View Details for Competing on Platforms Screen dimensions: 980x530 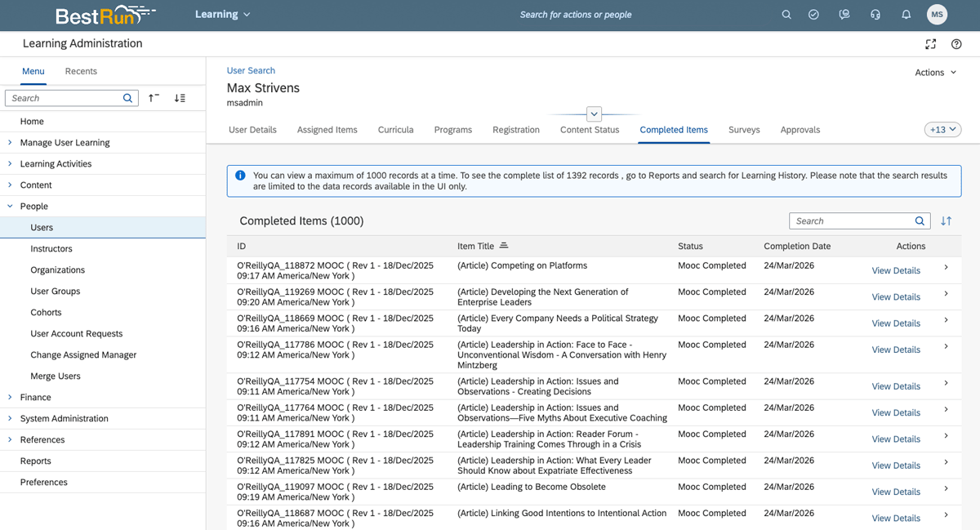point(896,271)
